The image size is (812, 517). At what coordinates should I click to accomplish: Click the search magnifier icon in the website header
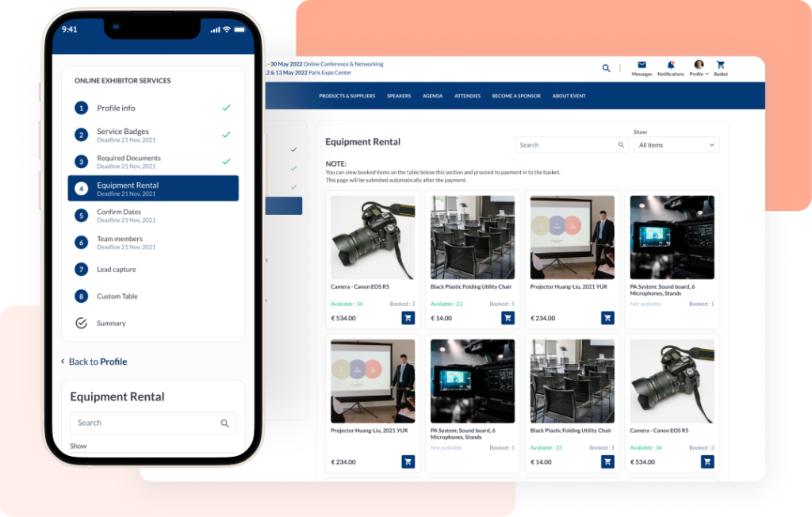click(x=606, y=68)
